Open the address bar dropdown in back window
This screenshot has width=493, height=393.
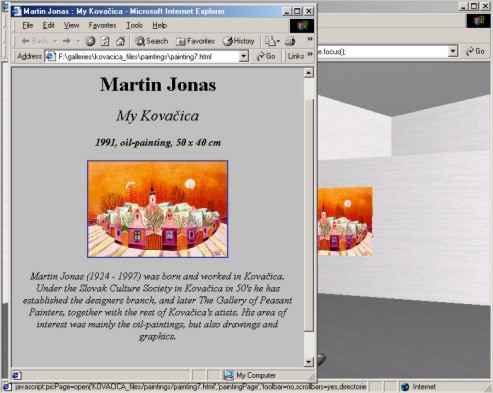[453, 51]
